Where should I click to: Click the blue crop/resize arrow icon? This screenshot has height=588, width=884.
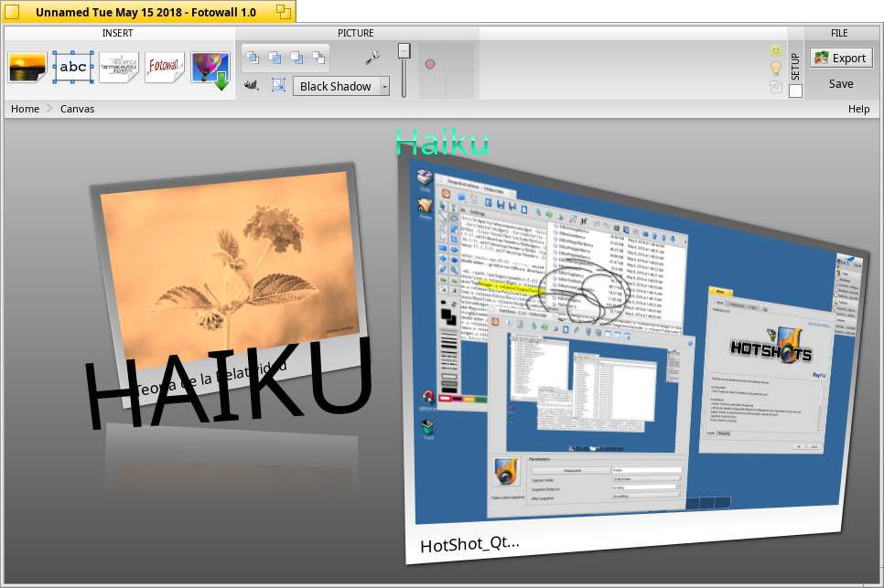[278, 85]
